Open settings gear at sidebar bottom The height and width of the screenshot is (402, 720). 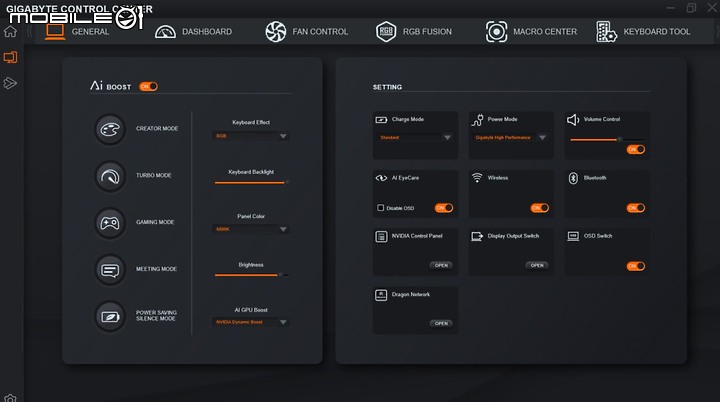10,398
